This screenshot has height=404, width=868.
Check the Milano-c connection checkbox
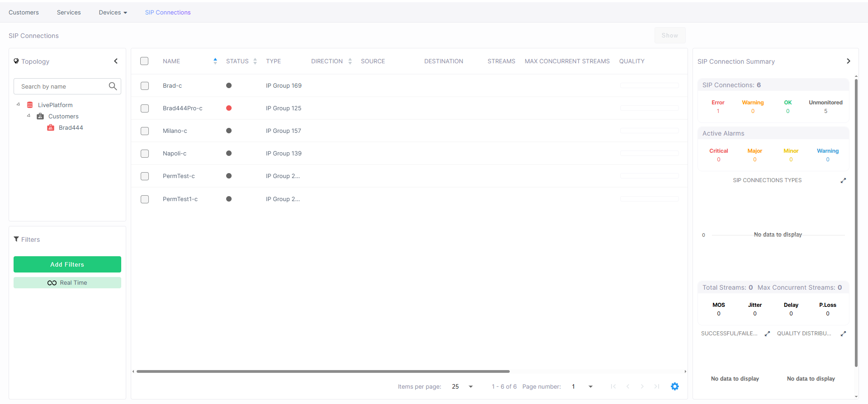pos(145,131)
